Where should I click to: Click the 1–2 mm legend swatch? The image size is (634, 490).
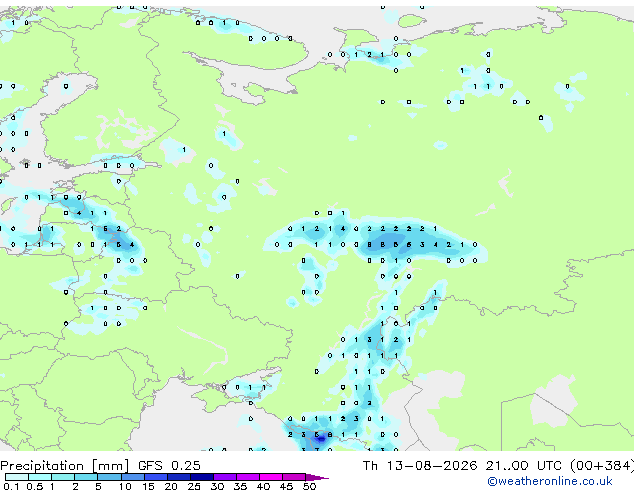[x=63, y=477]
